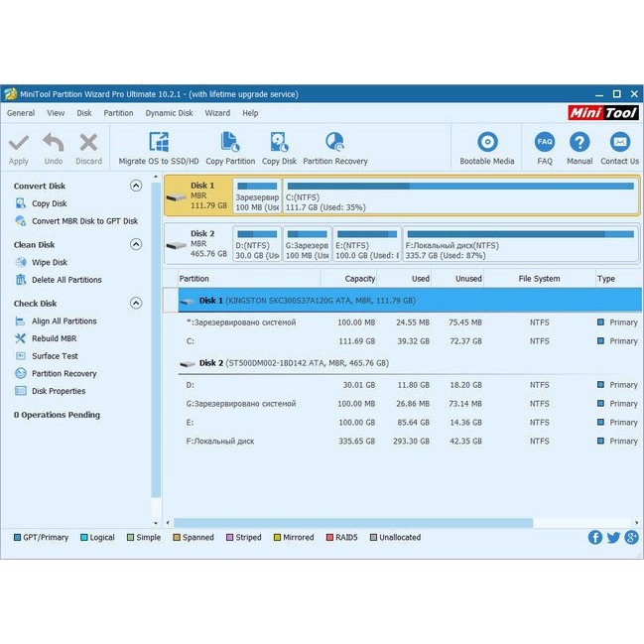Sort by the Used column header

(404, 279)
